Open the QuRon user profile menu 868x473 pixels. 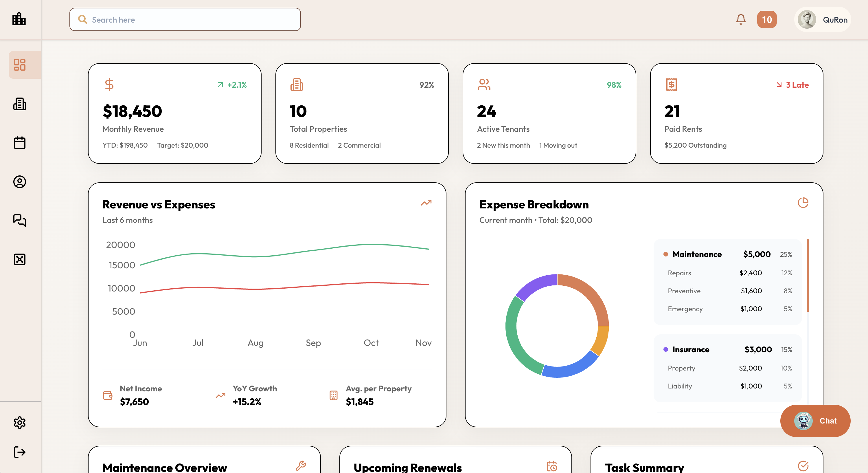tap(823, 20)
